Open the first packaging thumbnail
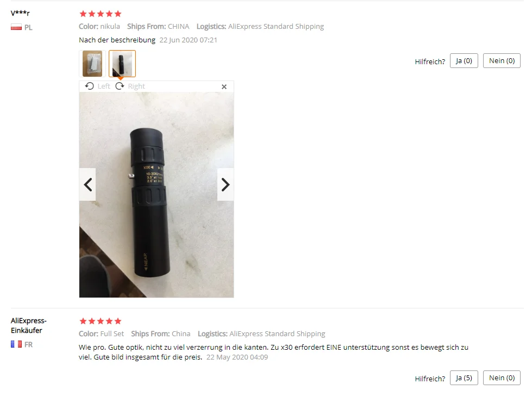 [x=92, y=64]
